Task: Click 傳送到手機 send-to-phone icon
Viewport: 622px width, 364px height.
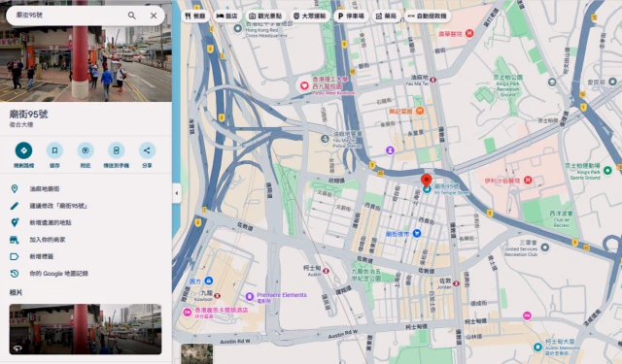Action: click(117, 150)
